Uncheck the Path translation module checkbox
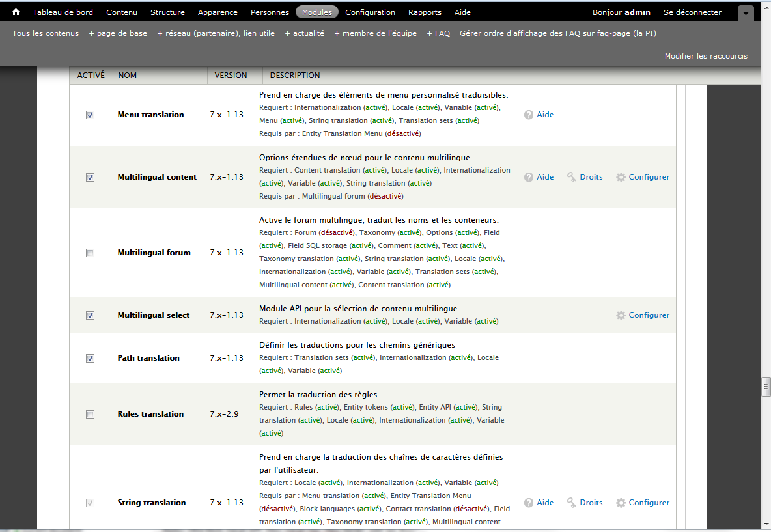Image resolution: width=771 pixels, height=532 pixels. pos(91,358)
